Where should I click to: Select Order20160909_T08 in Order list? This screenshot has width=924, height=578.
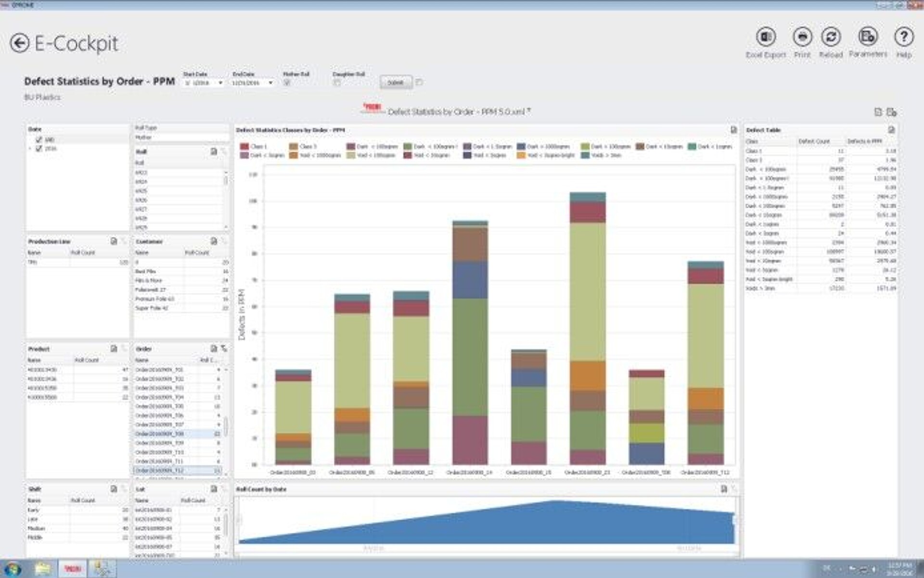159,434
